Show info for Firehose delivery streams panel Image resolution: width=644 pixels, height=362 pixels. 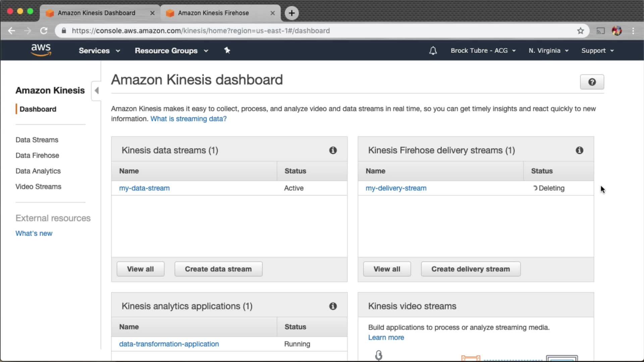click(x=579, y=150)
